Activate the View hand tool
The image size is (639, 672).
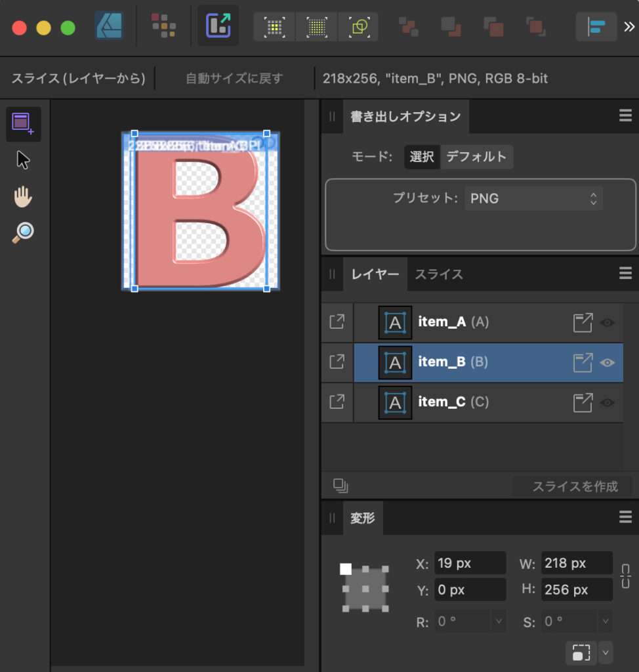tap(23, 196)
